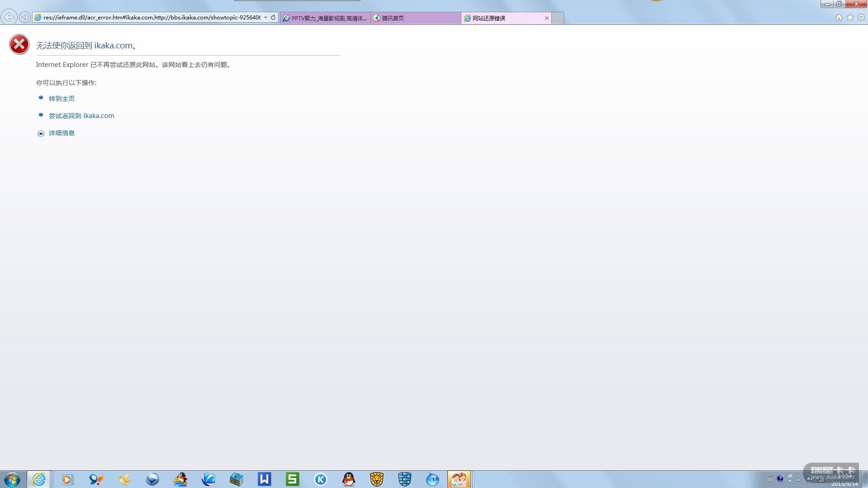The image size is (868, 488).
Task: Click the heading 无法使你返回到 ikaka.com
Action: coord(86,45)
